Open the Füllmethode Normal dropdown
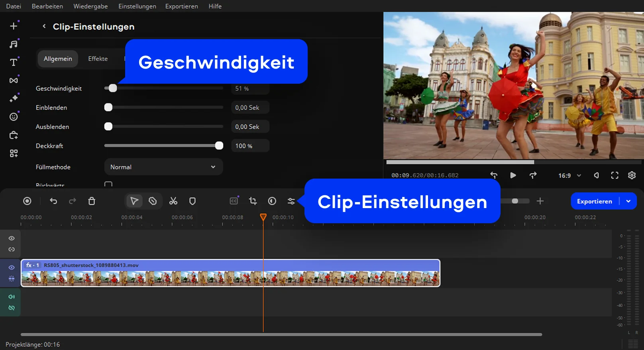The image size is (644, 350). pos(163,167)
